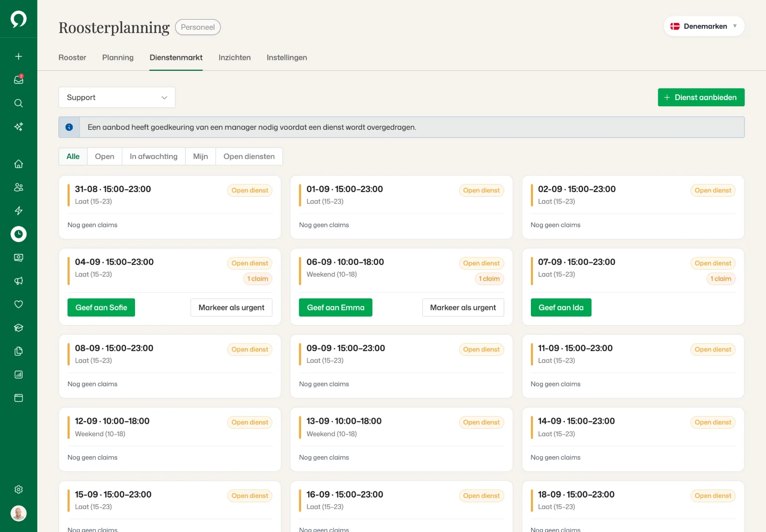Click the megaphone announcements icon
766x532 pixels.
tap(19, 281)
